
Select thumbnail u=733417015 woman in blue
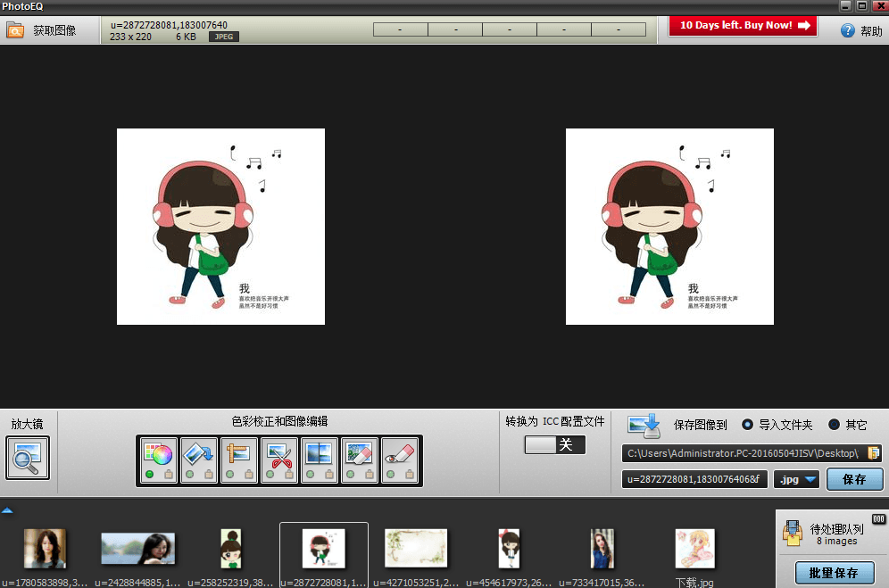[602, 549]
